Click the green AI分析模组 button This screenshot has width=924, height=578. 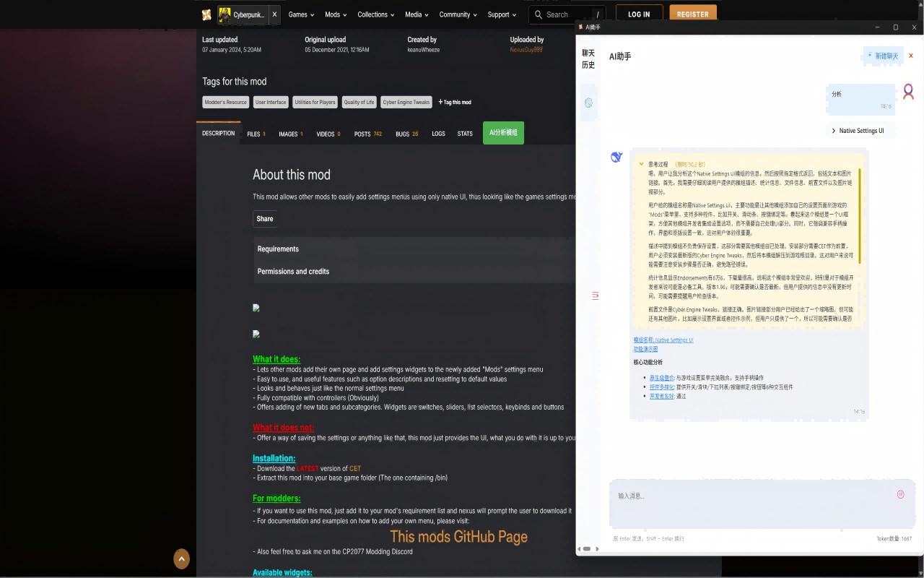[503, 133]
